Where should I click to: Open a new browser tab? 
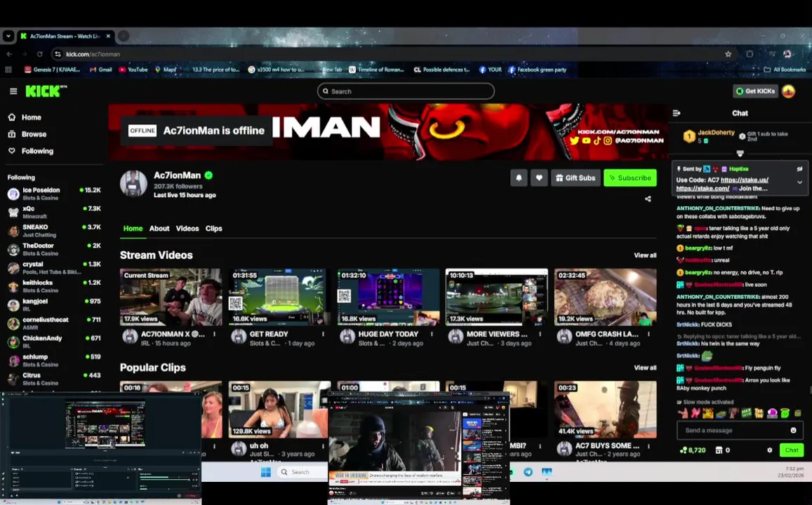[x=124, y=36]
